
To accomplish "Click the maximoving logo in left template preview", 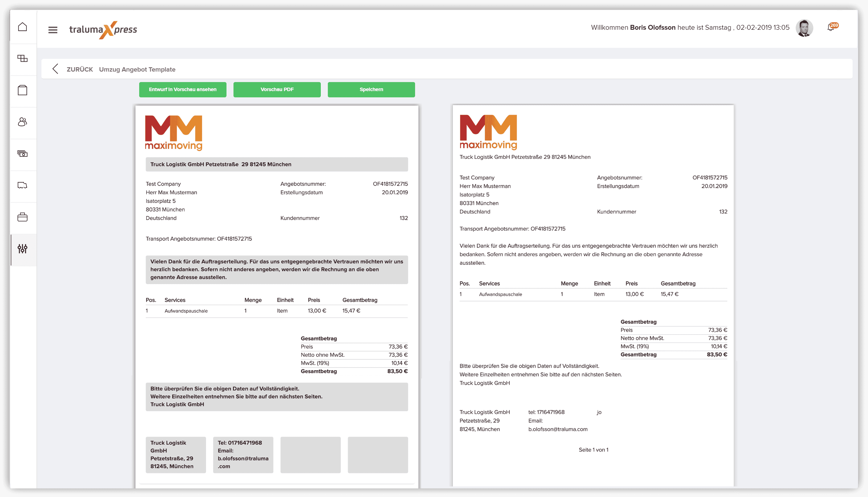I will coord(173,133).
